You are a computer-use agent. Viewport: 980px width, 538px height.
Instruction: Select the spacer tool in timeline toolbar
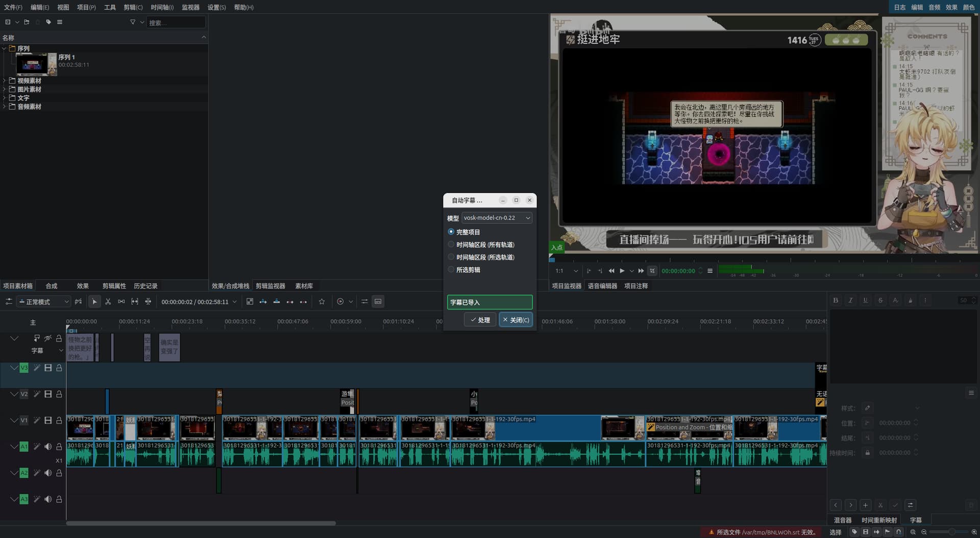pos(121,301)
